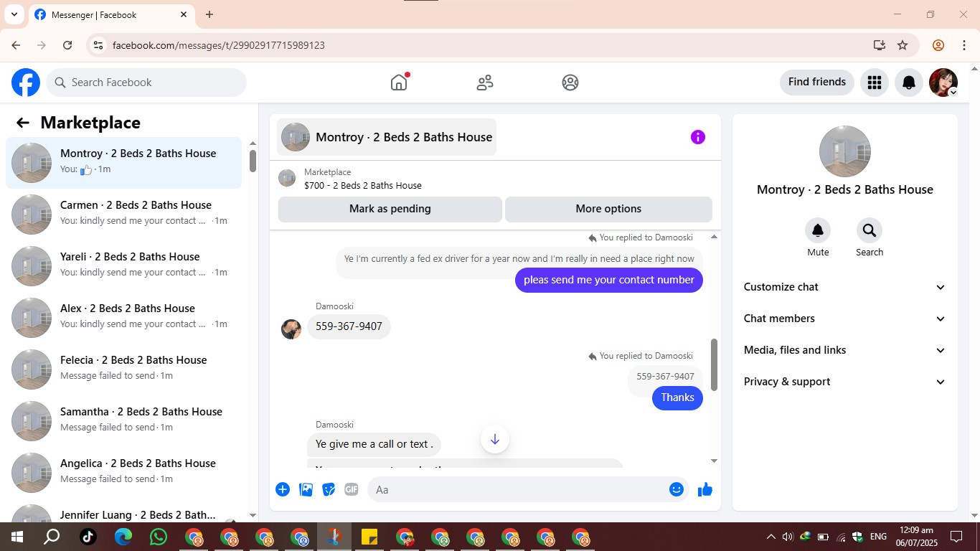The image size is (980, 551).
Task: Click the 559-367-9407 message from Damooski
Action: click(x=349, y=326)
